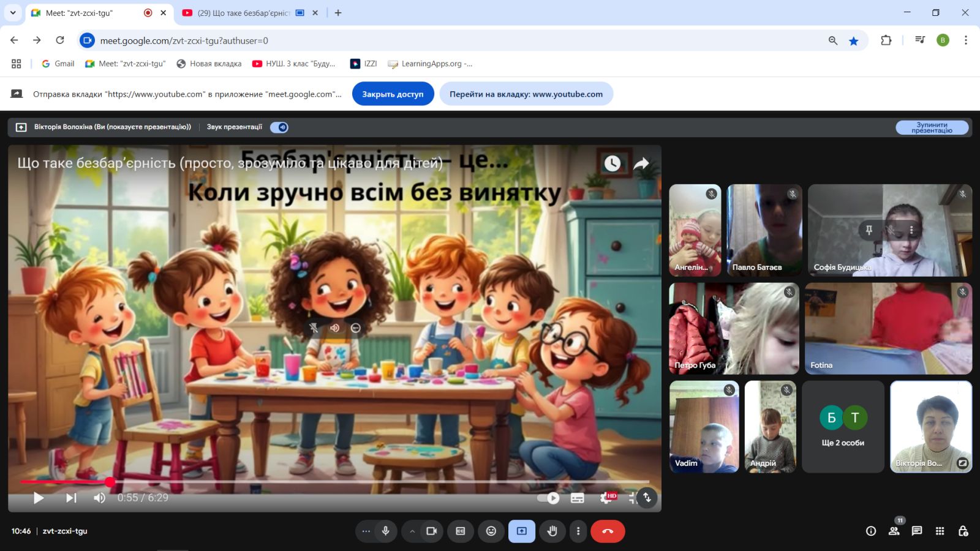
Task: Reload the page
Action: (x=59, y=40)
